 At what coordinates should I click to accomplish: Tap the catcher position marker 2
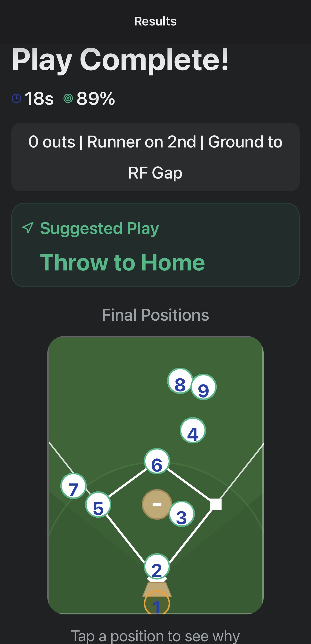click(x=157, y=566)
